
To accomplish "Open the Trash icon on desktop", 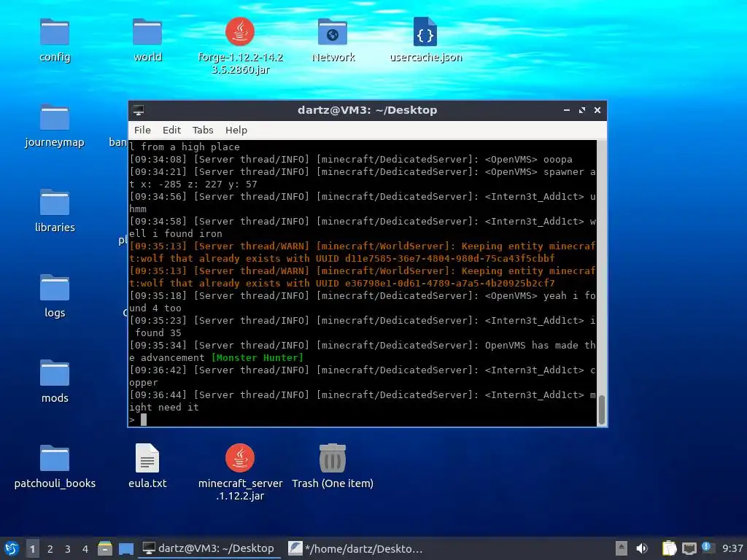I will click(x=333, y=459).
